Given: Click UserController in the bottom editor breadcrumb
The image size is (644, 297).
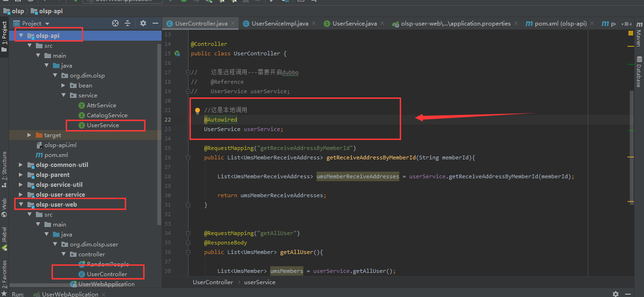Looking at the screenshot, I should tap(213, 282).
